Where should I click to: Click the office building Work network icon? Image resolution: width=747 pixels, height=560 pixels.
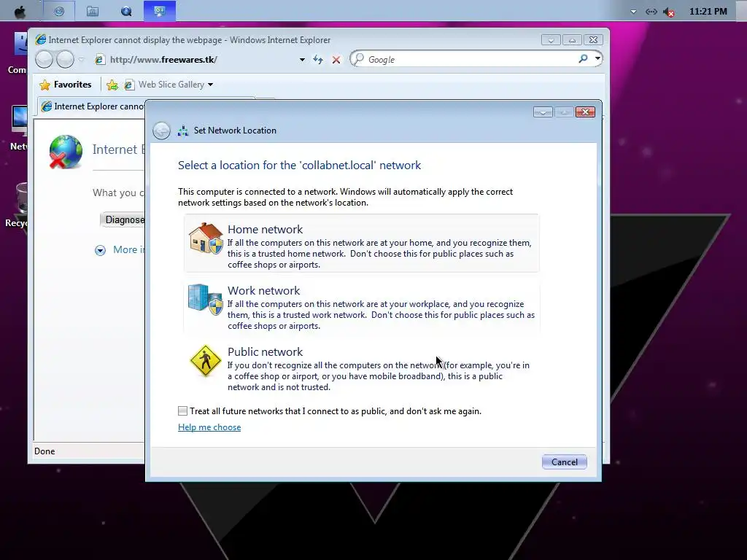pos(205,299)
